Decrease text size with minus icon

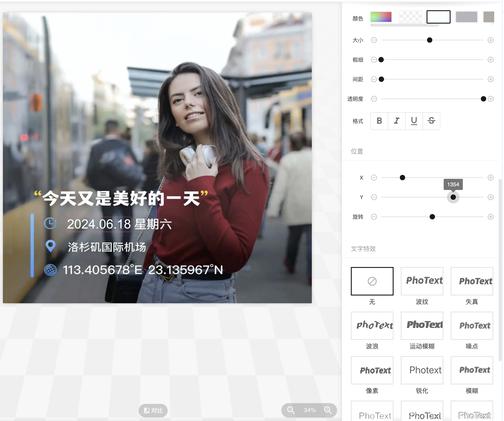[x=374, y=40]
